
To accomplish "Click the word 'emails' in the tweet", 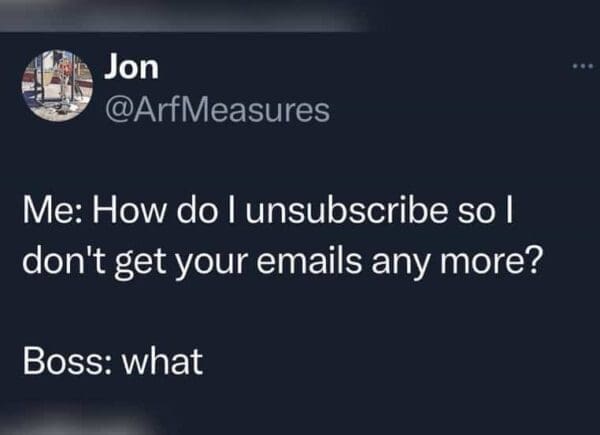I will 309,261.
